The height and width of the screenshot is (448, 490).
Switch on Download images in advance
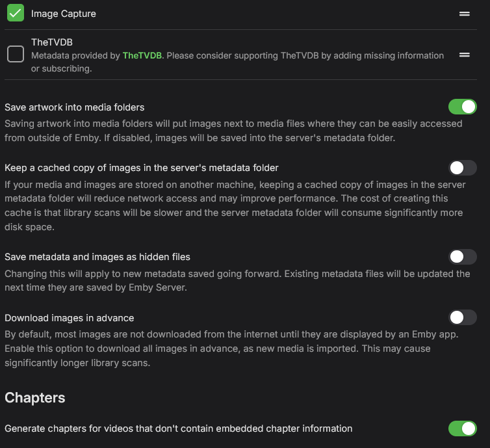point(463,317)
